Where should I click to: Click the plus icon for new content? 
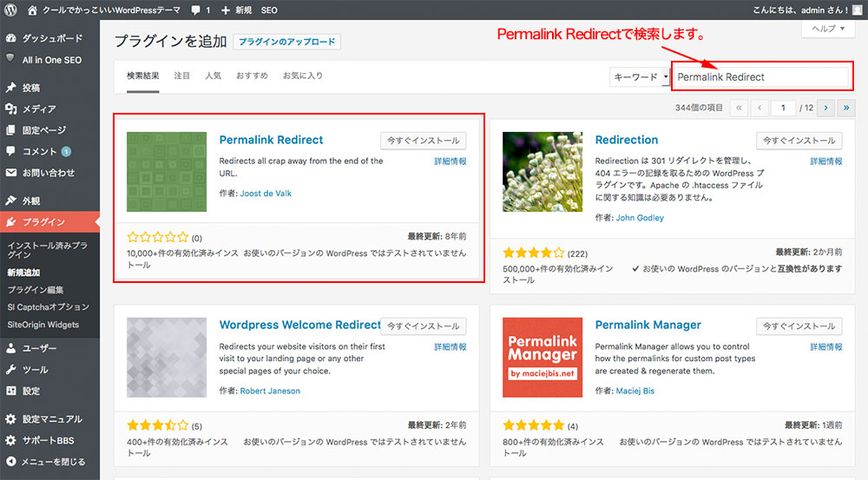click(x=225, y=10)
